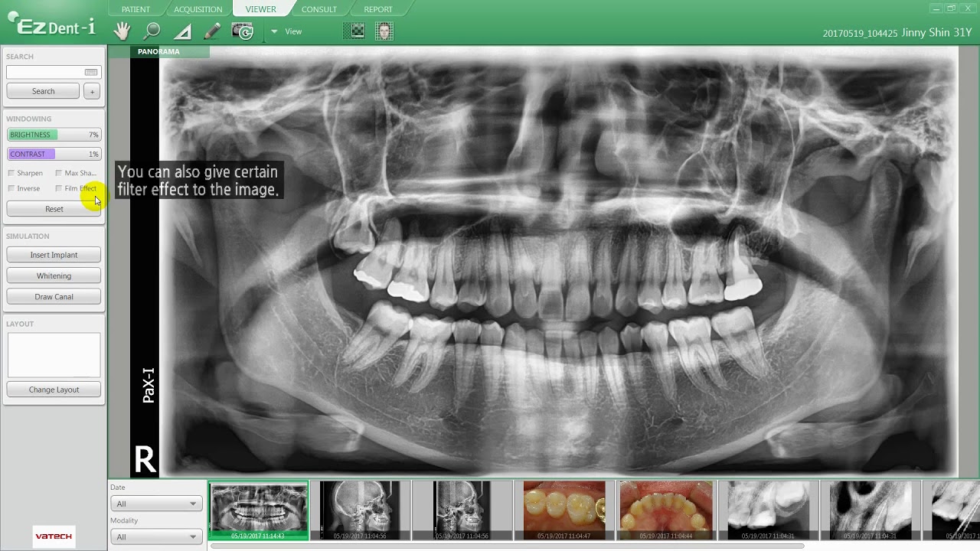
Task: Enable the Inverse checkbox
Action: [11, 188]
